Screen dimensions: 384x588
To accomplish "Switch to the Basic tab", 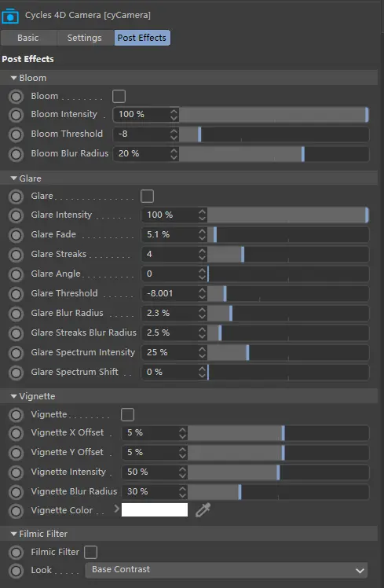I will (28, 38).
